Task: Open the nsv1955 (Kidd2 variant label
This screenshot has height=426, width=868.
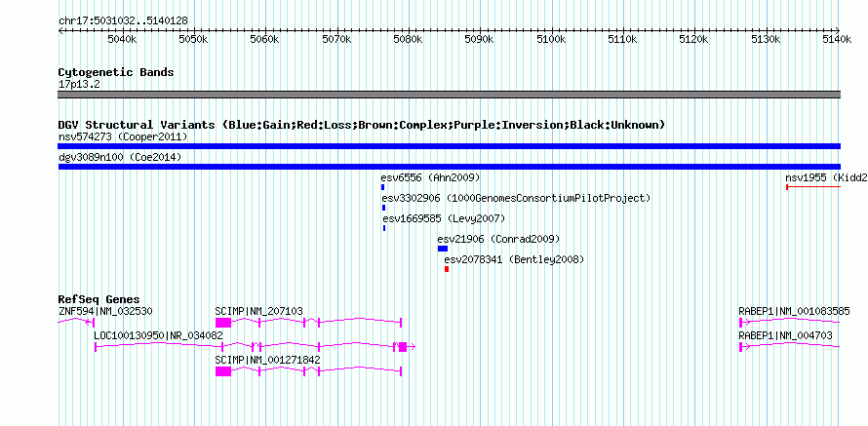Action: (826, 177)
